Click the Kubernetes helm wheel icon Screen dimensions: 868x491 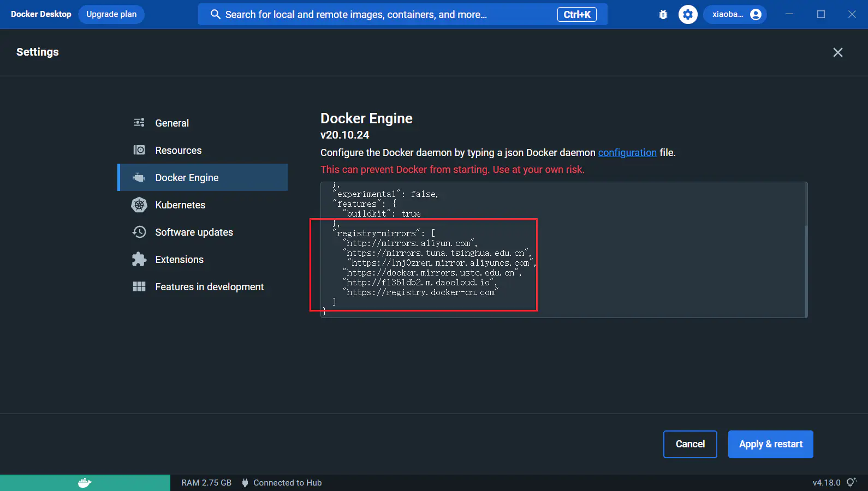coord(139,205)
